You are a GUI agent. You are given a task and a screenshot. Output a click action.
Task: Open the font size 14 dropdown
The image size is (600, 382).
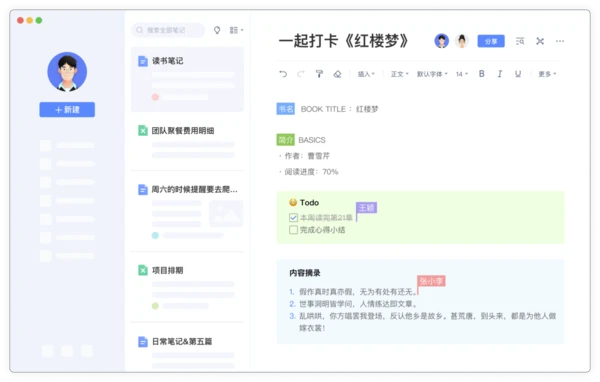[x=461, y=74]
